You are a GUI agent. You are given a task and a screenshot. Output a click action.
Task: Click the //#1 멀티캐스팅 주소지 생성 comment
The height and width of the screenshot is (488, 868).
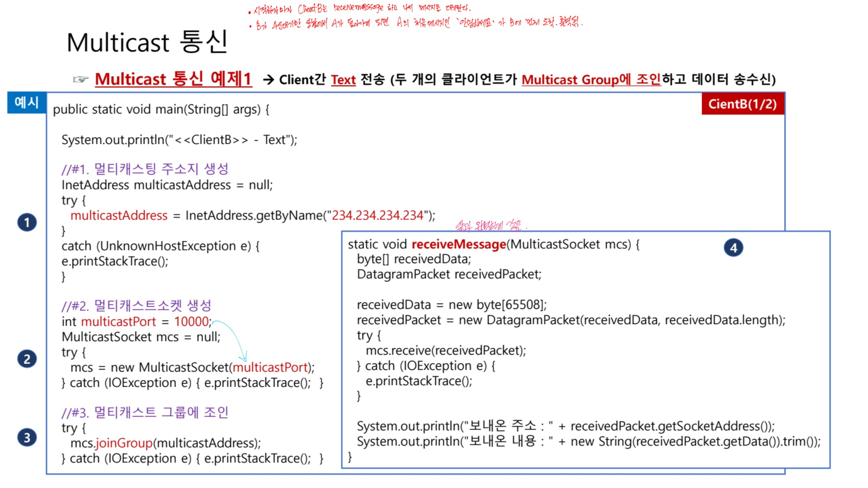click(x=145, y=169)
